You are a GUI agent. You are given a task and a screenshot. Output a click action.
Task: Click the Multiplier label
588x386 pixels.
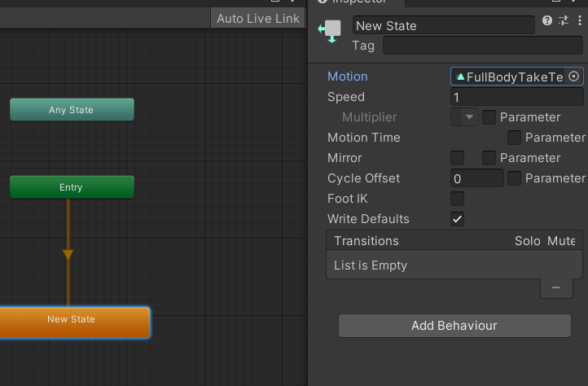pos(370,117)
